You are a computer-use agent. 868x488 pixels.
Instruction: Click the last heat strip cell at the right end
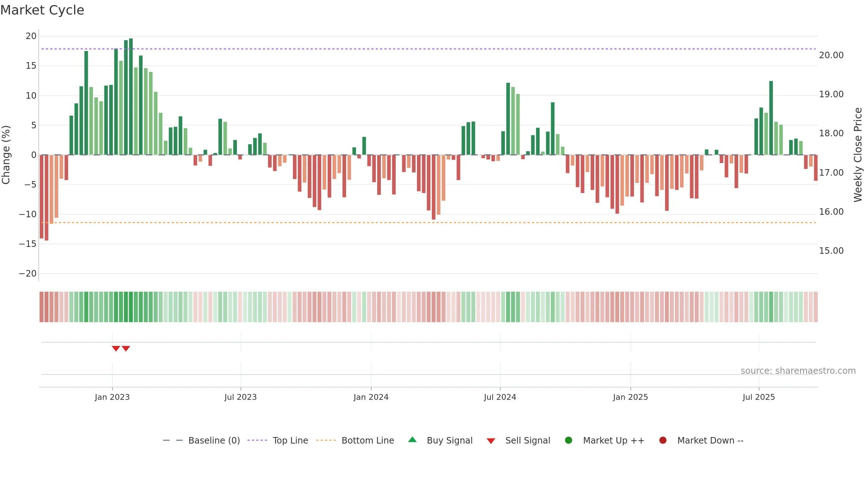pyautogui.click(x=816, y=307)
